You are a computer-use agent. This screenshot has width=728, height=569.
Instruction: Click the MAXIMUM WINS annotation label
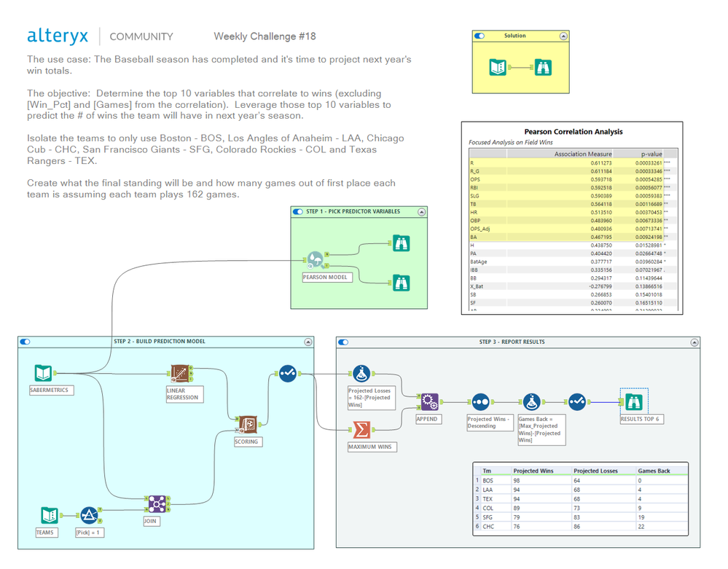click(372, 447)
